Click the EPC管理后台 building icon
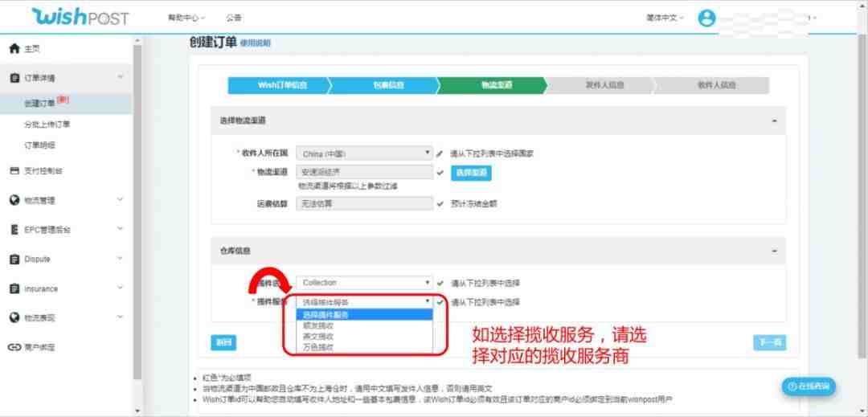 click(15, 230)
